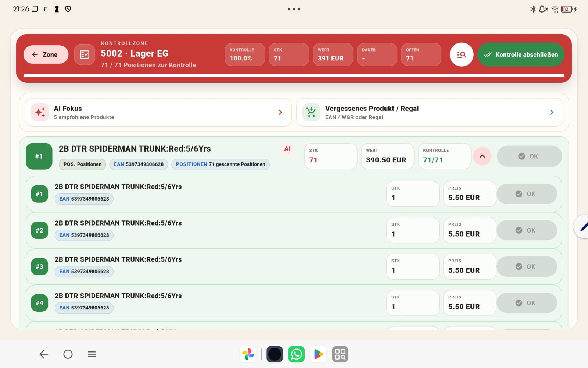Viewport: 588px width, 368px height.
Task: Select group KONTROLLE 71/71 box
Action: 444,156
